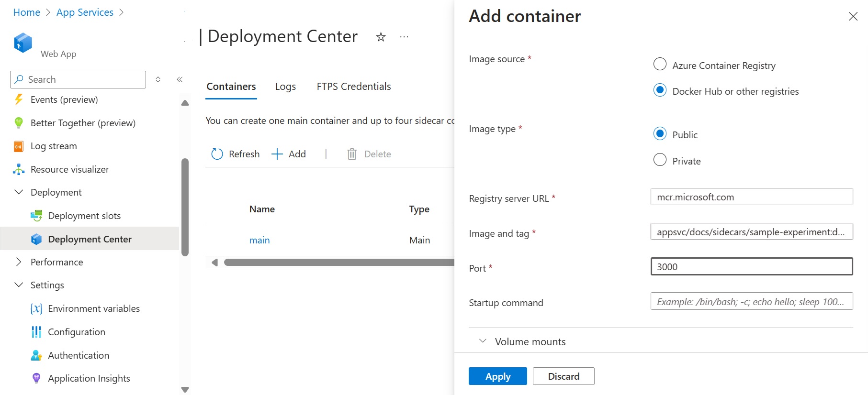This screenshot has height=395, width=868.
Task: Select Docker Hub or other registries option
Action: pos(660,90)
